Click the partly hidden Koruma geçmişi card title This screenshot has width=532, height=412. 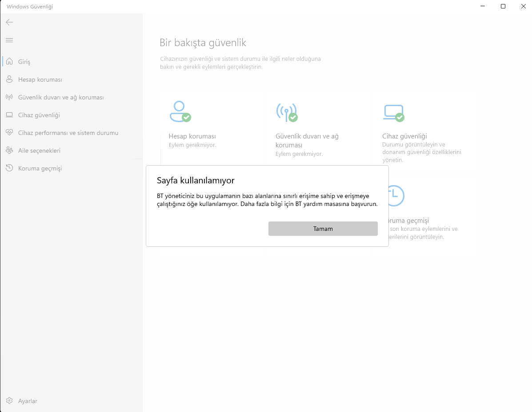(409, 221)
